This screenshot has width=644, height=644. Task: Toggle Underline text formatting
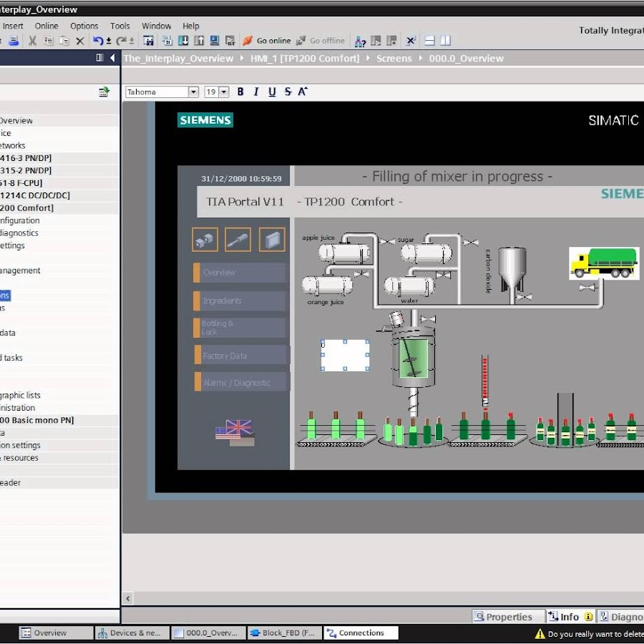coord(272,92)
